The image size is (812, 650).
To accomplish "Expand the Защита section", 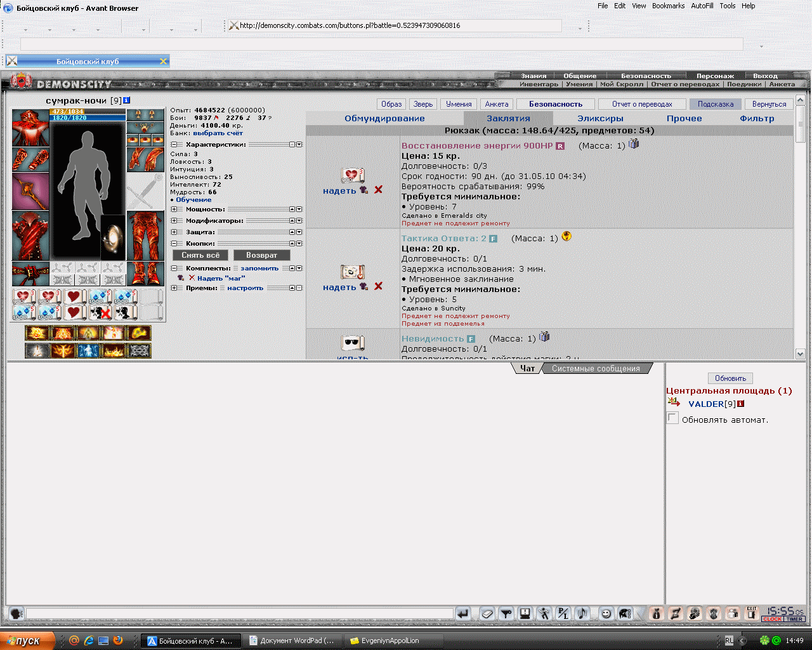I will [x=174, y=232].
